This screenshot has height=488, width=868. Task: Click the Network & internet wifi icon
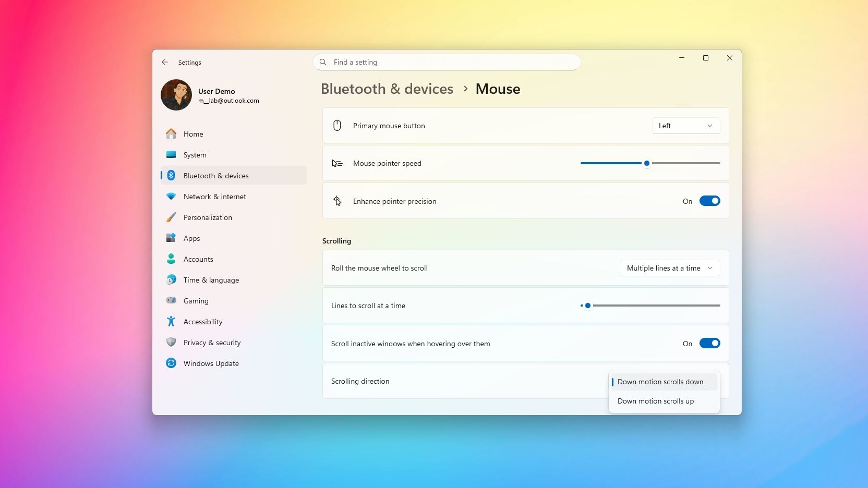point(171,197)
